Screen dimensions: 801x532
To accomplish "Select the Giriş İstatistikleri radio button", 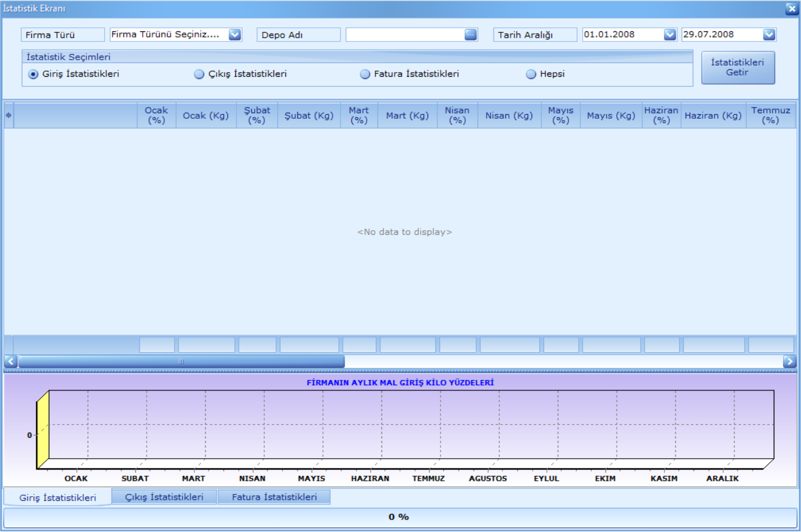I will point(34,74).
